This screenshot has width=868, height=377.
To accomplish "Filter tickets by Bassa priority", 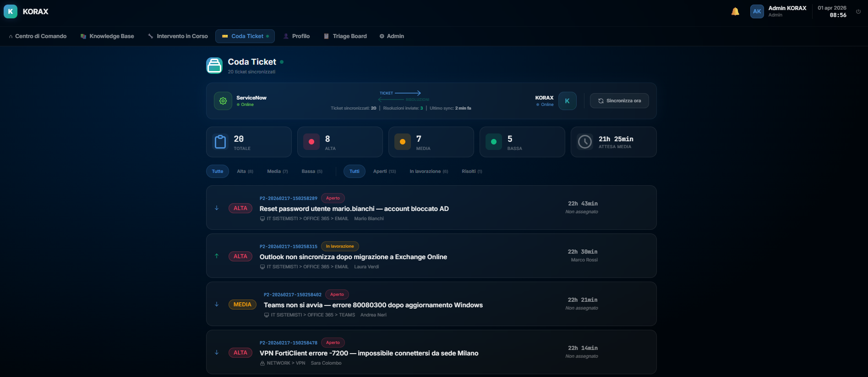I will tap(312, 172).
